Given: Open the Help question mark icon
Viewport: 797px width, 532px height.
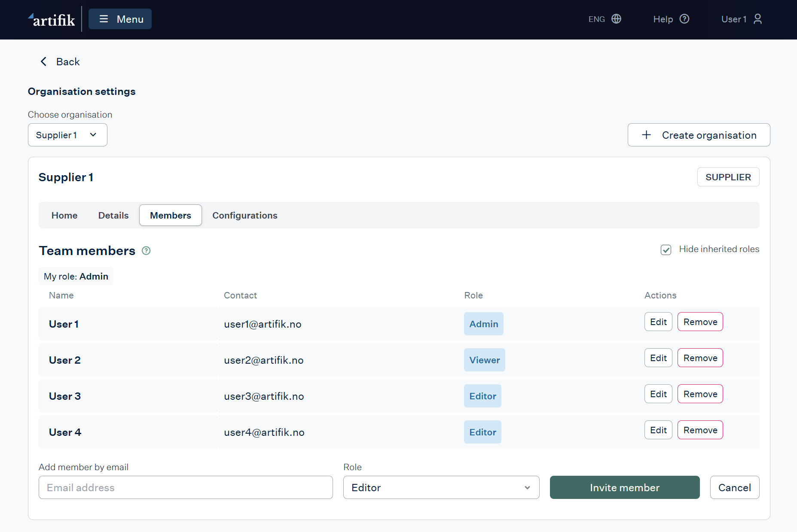Looking at the screenshot, I should 684,19.
